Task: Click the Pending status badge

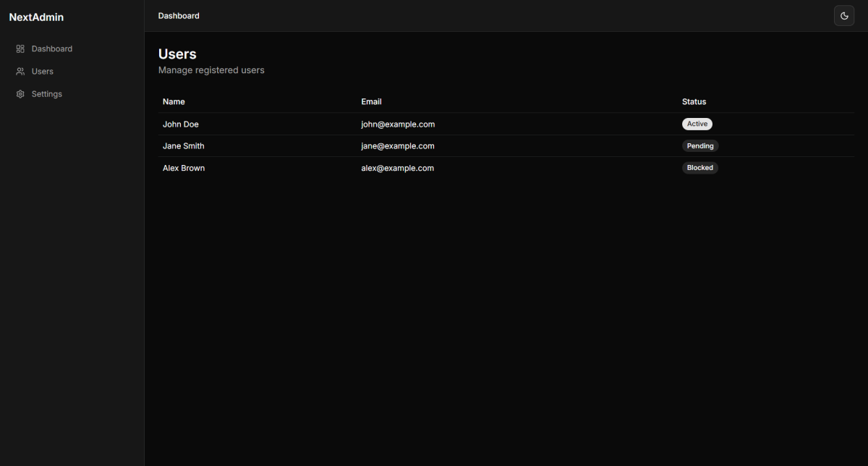Action: 699,146
